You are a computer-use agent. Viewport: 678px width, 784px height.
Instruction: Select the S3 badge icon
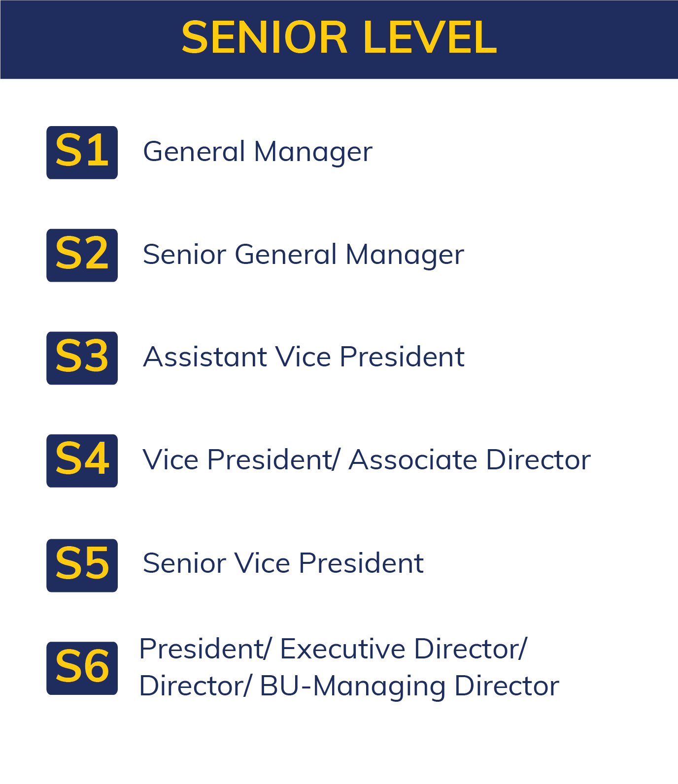[82, 358]
